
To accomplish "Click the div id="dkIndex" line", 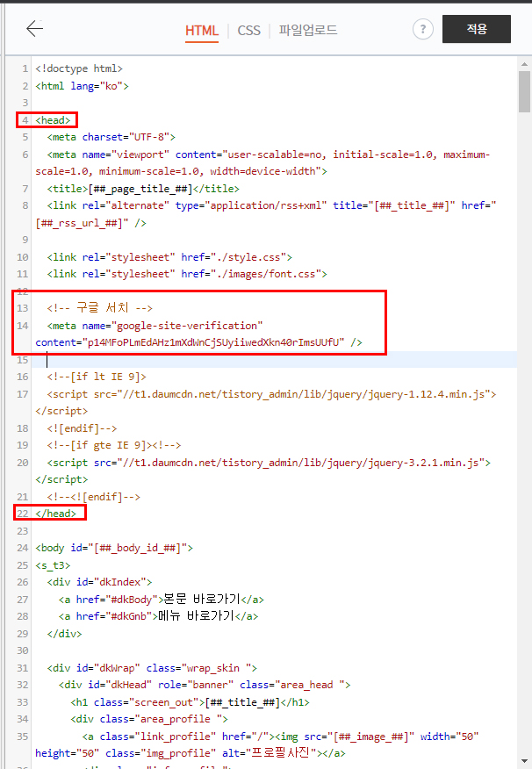I will coord(99,582).
